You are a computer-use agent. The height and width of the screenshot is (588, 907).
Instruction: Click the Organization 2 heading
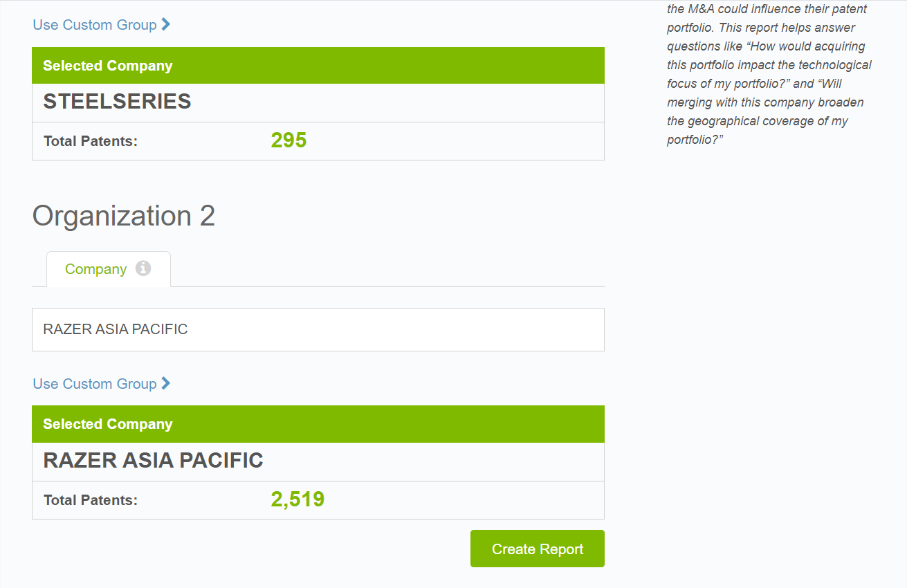[x=123, y=216]
